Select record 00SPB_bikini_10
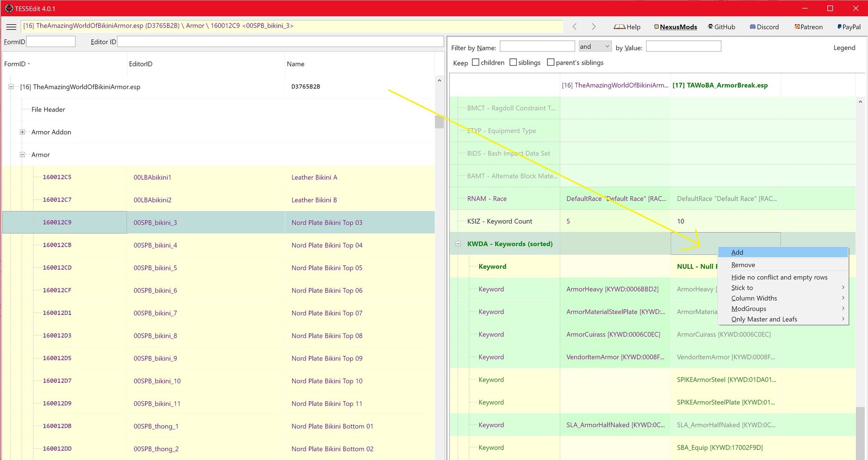 [x=157, y=380]
